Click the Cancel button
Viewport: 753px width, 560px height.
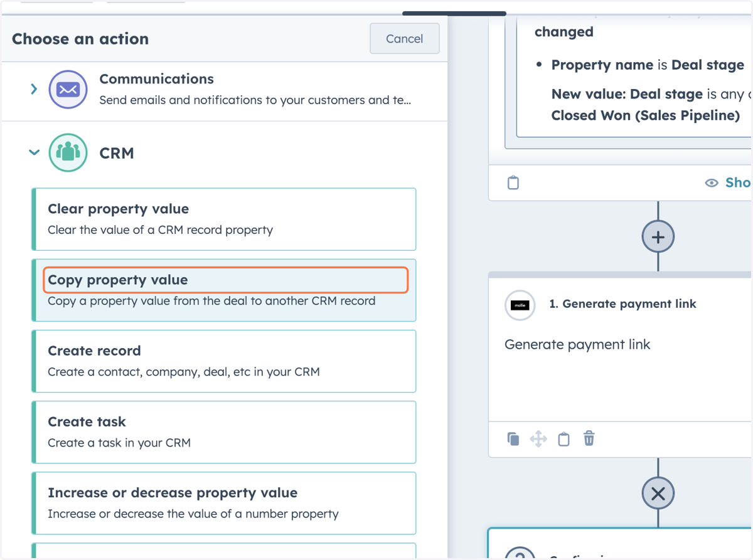point(404,38)
